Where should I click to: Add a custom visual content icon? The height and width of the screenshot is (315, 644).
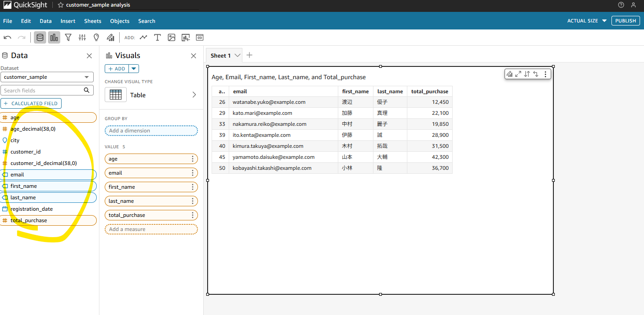(186, 37)
